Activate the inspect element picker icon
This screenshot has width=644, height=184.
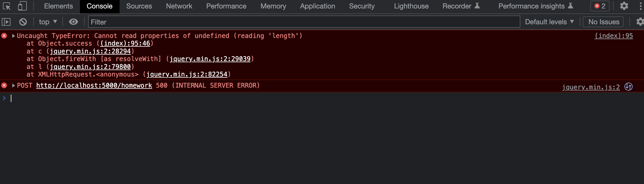(7, 6)
